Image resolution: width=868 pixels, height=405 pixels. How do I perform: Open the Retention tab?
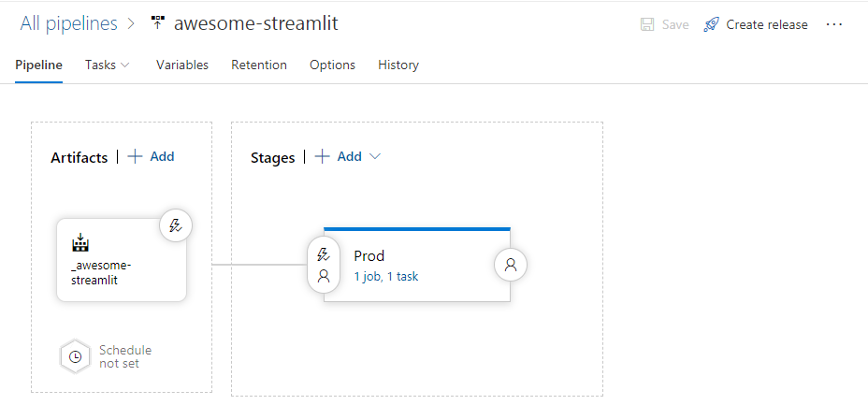(x=259, y=65)
